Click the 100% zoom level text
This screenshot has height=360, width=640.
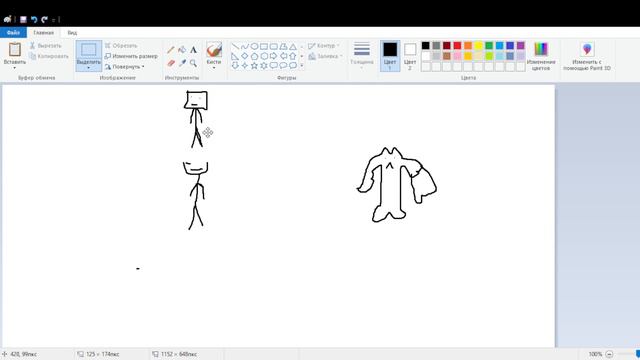[x=595, y=354]
